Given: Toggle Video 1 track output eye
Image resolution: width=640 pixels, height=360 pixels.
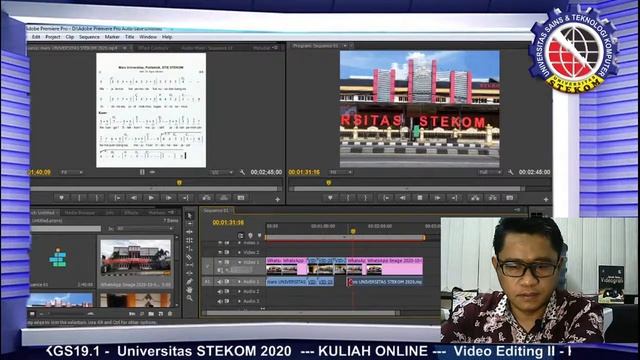Looking at the screenshot, I should tap(220, 262).
